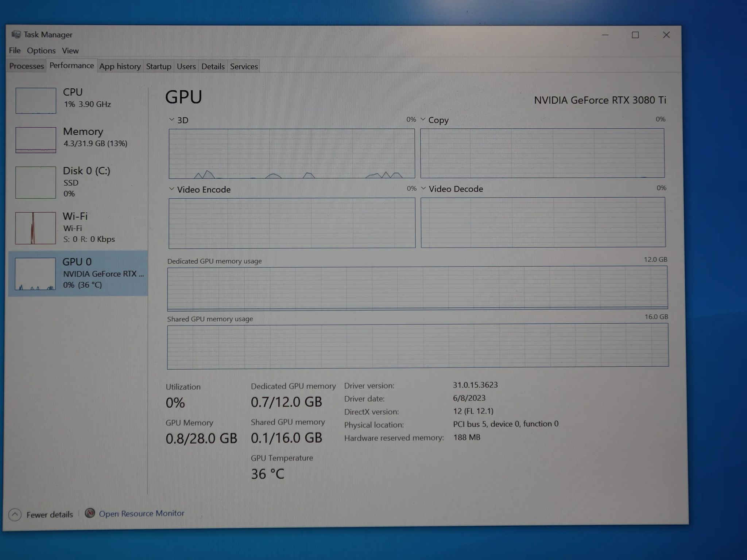Minimize the Task Manager window
Image resolution: width=747 pixels, height=560 pixels.
605,35
